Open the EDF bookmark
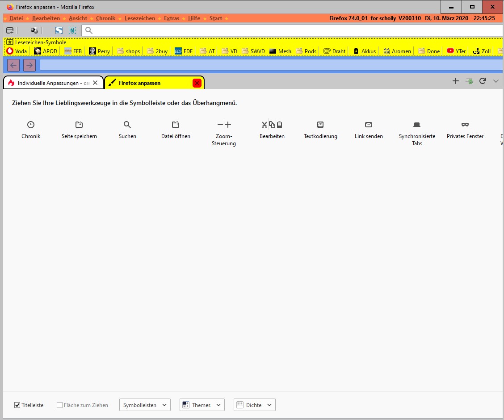 (x=184, y=51)
